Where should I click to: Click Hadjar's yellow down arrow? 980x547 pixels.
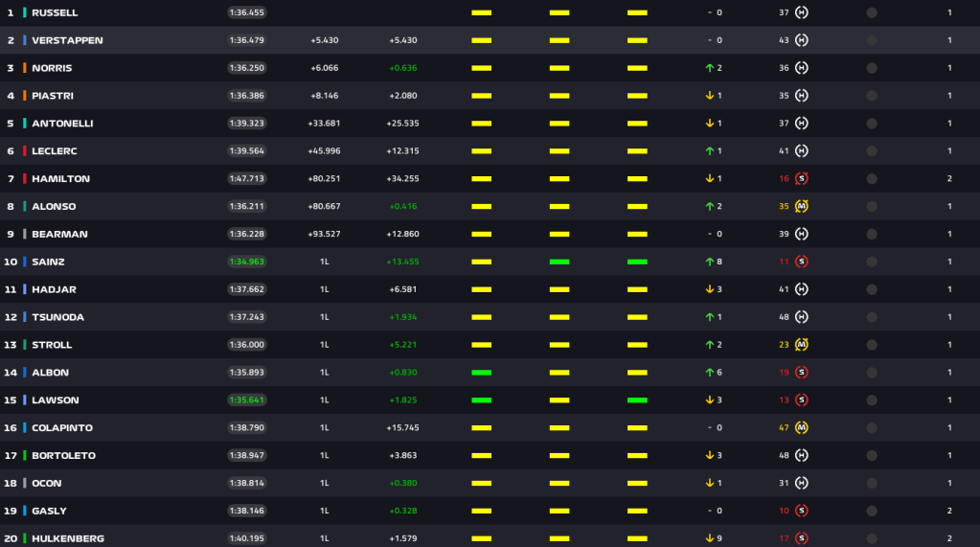[x=710, y=289]
